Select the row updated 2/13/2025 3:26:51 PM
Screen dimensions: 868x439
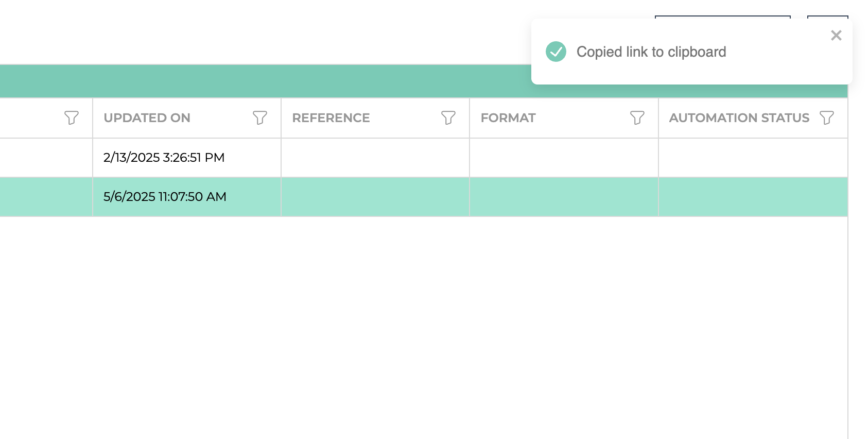click(x=164, y=158)
